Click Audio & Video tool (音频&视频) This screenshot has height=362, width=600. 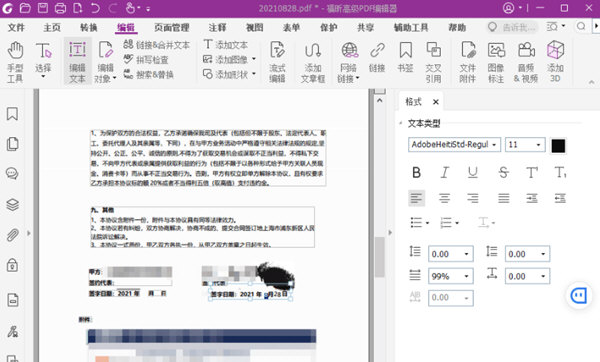click(x=526, y=62)
